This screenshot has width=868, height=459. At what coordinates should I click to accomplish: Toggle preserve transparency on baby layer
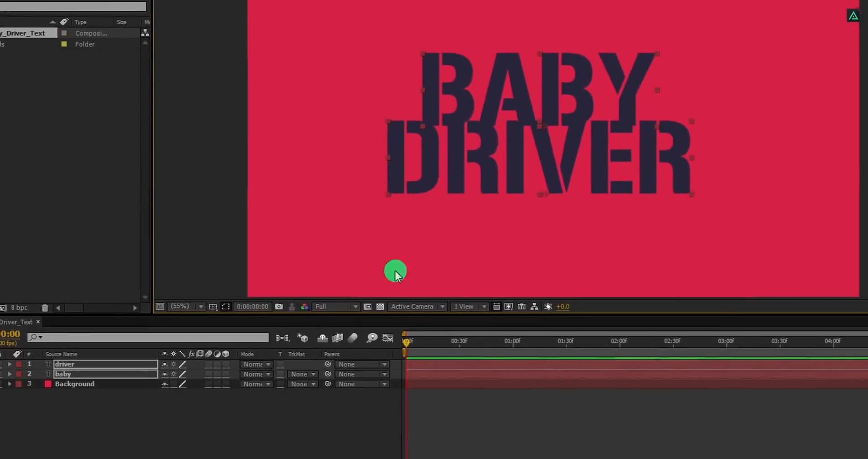280,374
